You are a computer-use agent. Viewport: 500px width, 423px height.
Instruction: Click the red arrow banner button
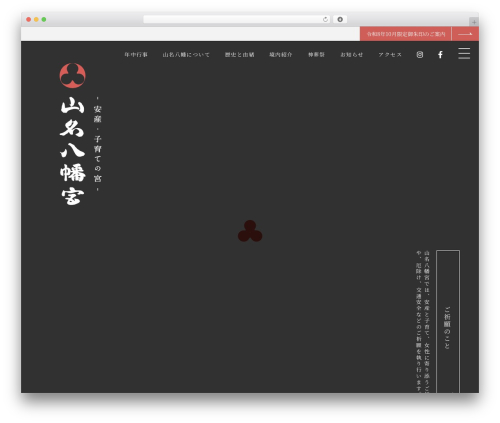(465, 34)
